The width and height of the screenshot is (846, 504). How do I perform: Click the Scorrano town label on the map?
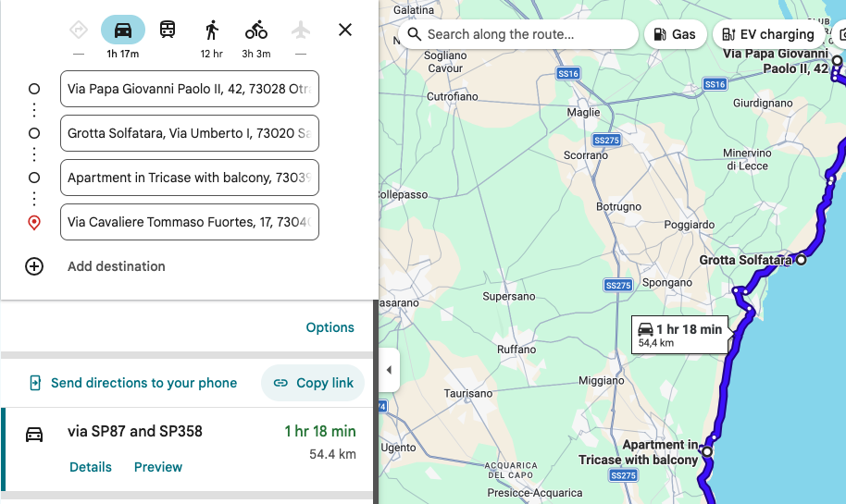click(x=585, y=155)
